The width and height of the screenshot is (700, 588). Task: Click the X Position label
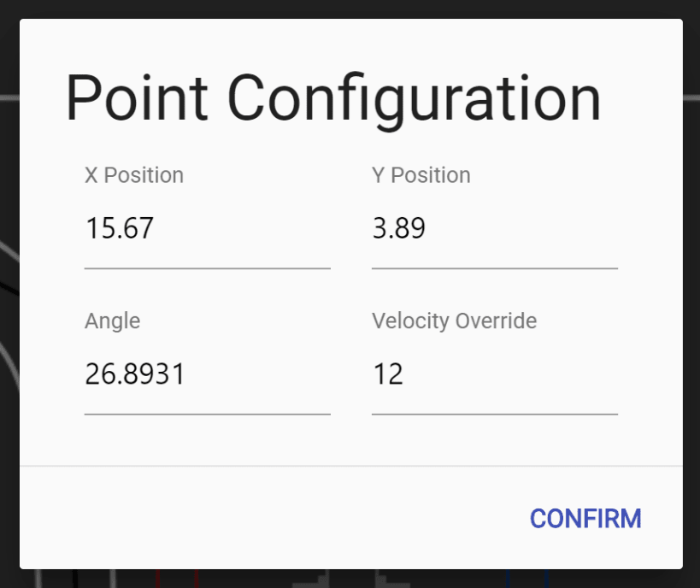[134, 175]
